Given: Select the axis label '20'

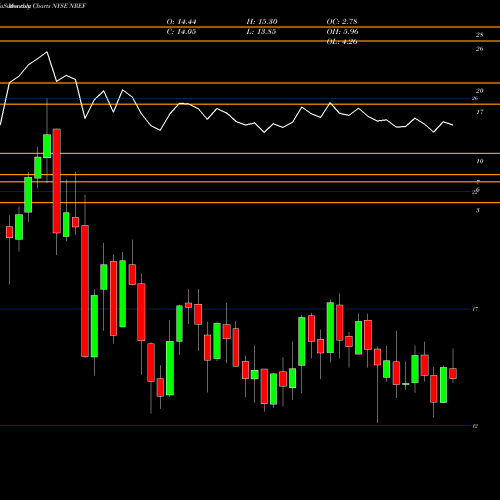Looking at the screenshot, I should [x=479, y=91].
